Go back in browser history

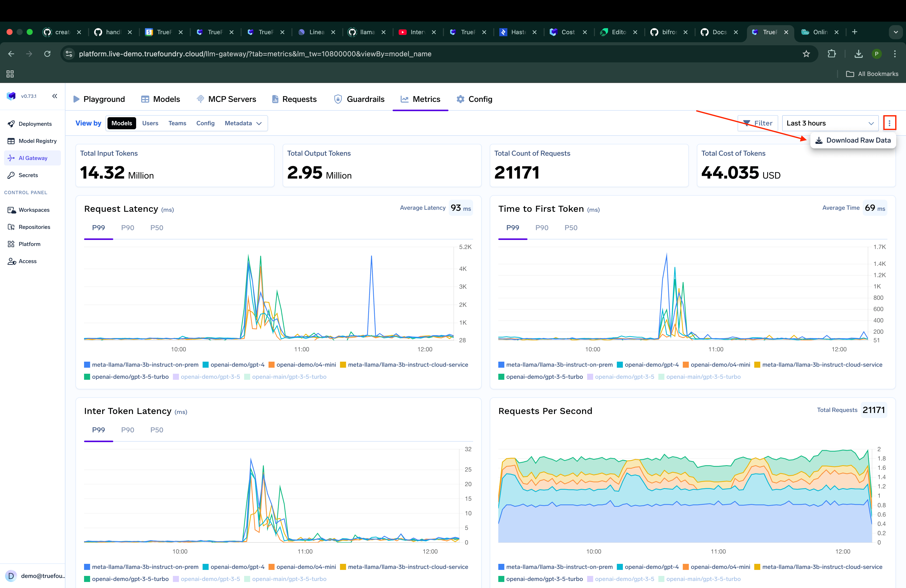pyautogui.click(x=11, y=54)
